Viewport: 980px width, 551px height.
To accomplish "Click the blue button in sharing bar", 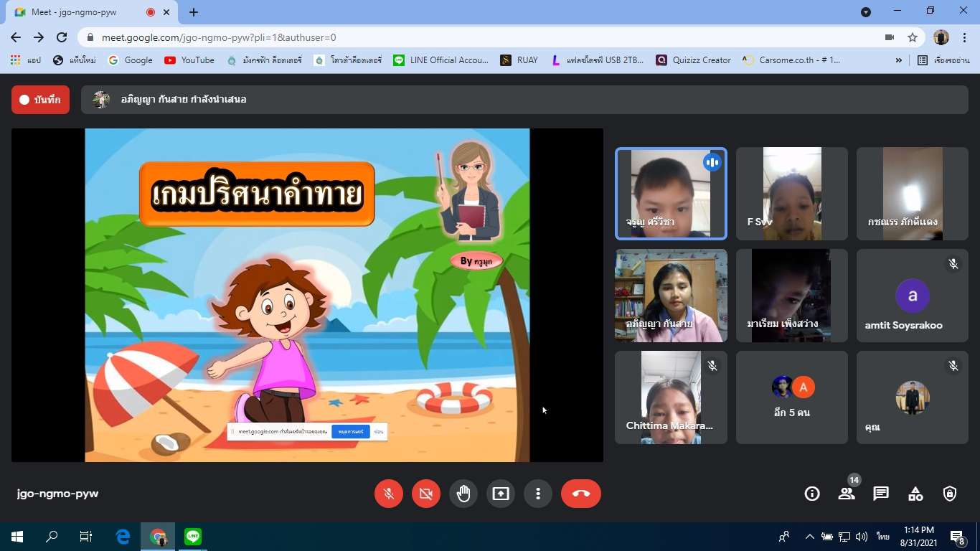I will point(350,431).
